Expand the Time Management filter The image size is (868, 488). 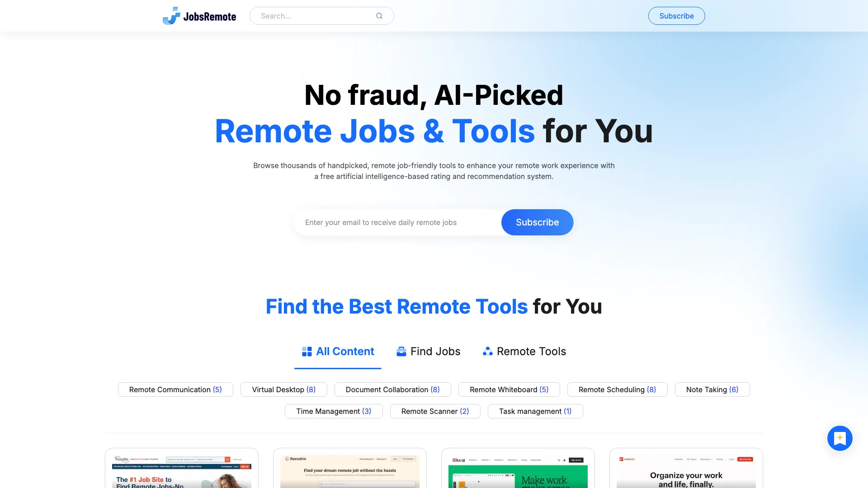(333, 411)
